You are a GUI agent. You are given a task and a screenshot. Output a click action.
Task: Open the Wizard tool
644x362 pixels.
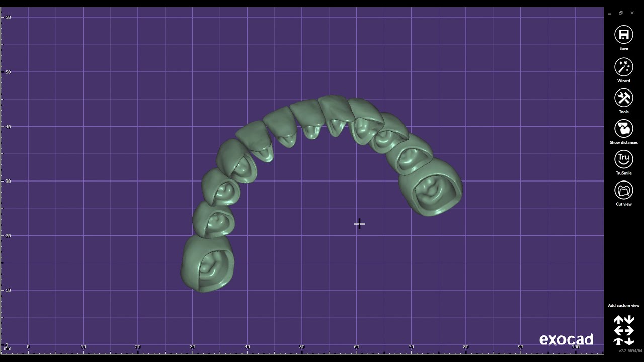(x=623, y=67)
